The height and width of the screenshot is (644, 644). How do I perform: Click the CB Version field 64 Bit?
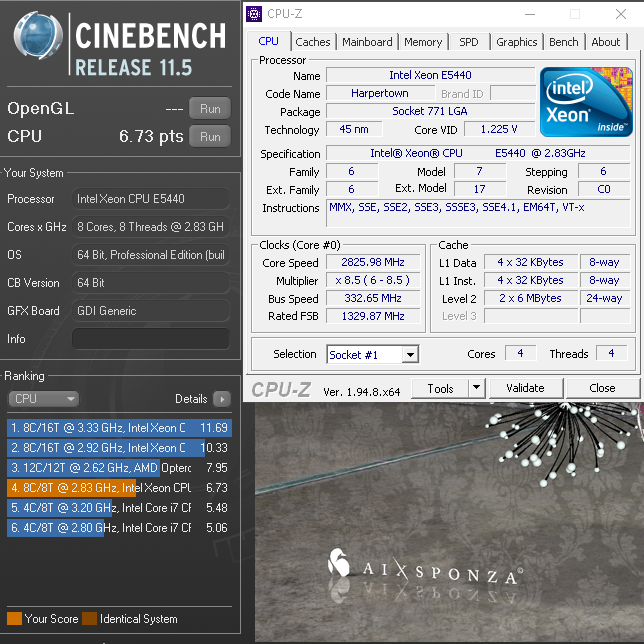click(x=151, y=283)
